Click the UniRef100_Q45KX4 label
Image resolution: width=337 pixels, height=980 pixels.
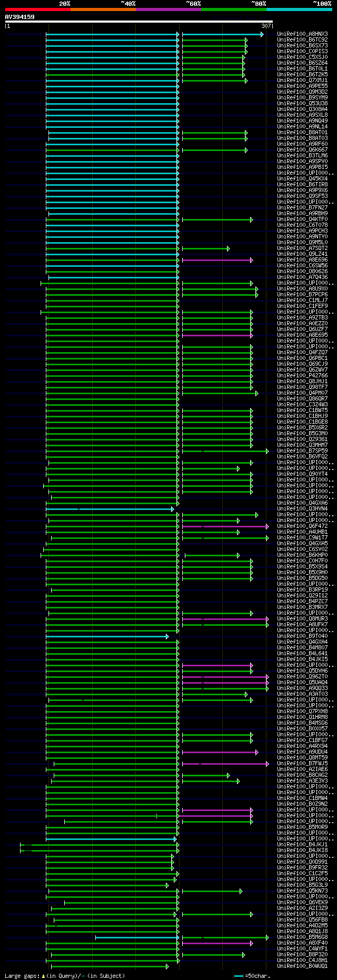302,179
